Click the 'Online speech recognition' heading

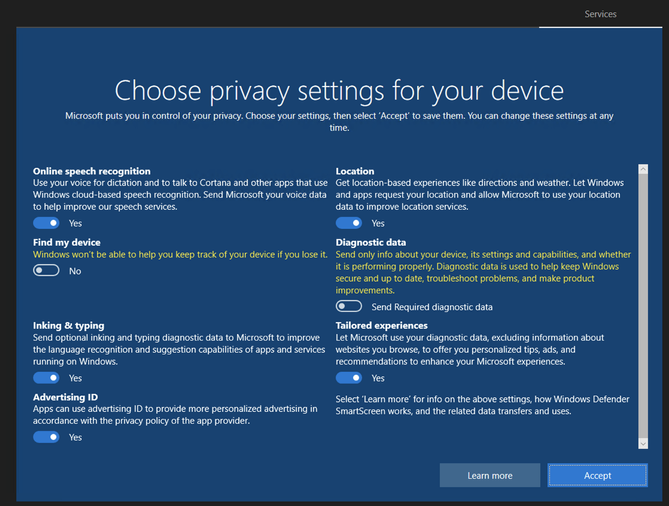[x=92, y=171]
